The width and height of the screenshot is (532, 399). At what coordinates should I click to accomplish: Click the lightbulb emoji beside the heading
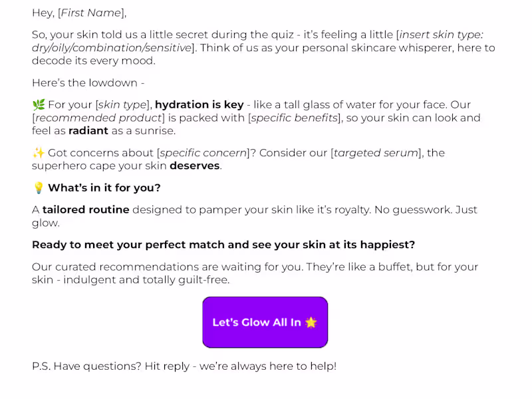point(39,188)
